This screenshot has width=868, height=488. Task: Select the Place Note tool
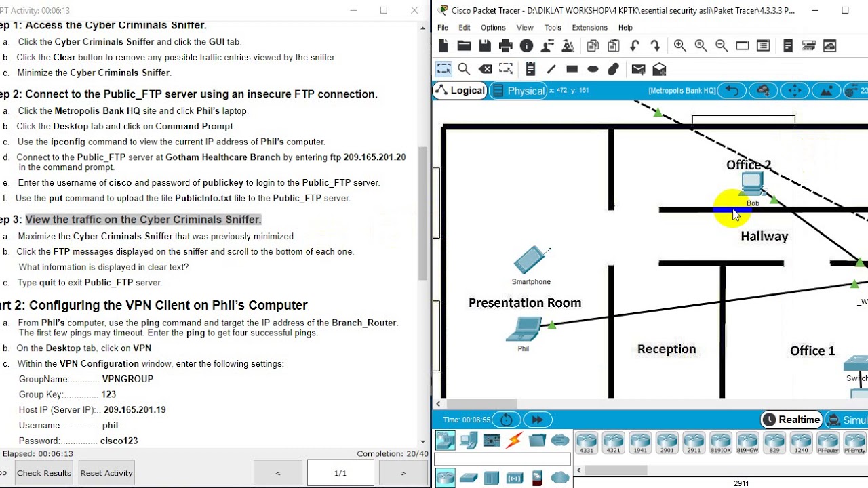(530, 69)
